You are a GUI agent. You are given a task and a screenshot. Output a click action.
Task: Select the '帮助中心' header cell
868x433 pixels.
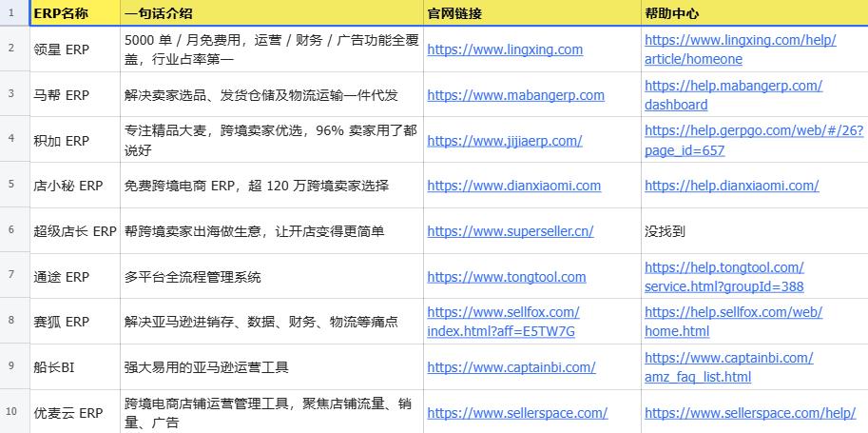pos(755,13)
